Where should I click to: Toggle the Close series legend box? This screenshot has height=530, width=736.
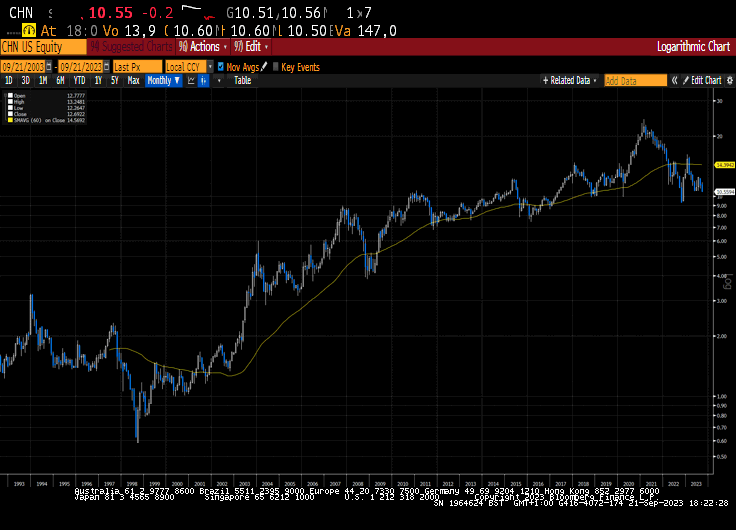(10, 114)
